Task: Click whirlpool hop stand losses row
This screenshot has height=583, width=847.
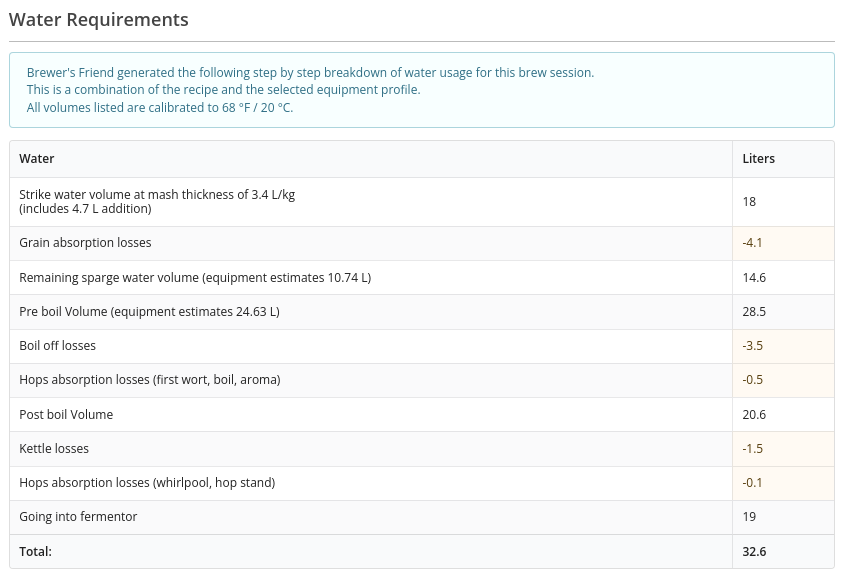Action: (x=422, y=483)
